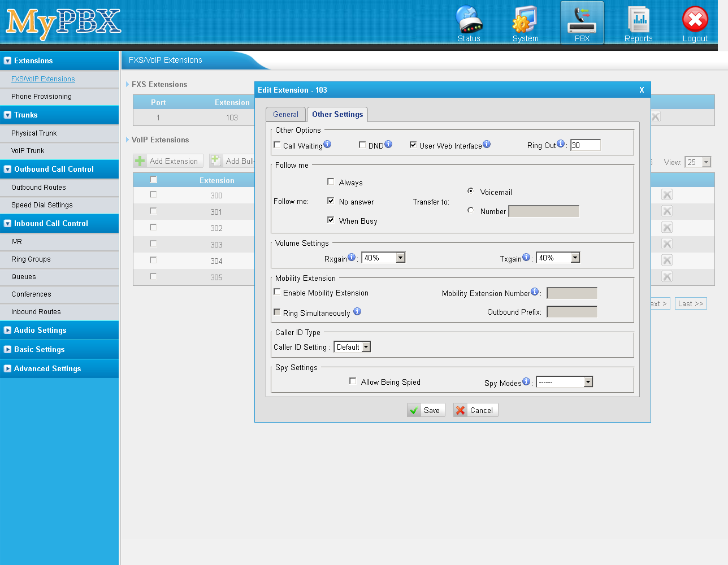The height and width of the screenshot is (565, 728).
Task: Click delete icon for FXS extension 103
Action: (x=655, y=117)
